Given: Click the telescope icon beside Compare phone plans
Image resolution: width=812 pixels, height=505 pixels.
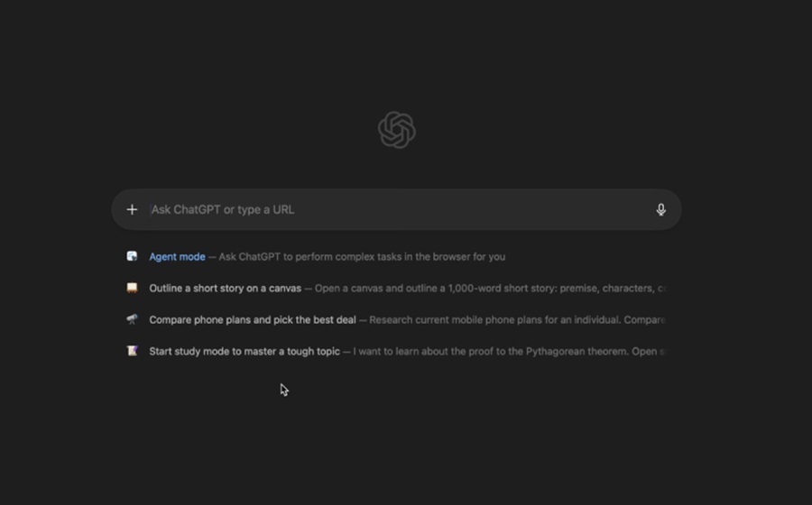Looking at the screenshot, I should point(132,319).
